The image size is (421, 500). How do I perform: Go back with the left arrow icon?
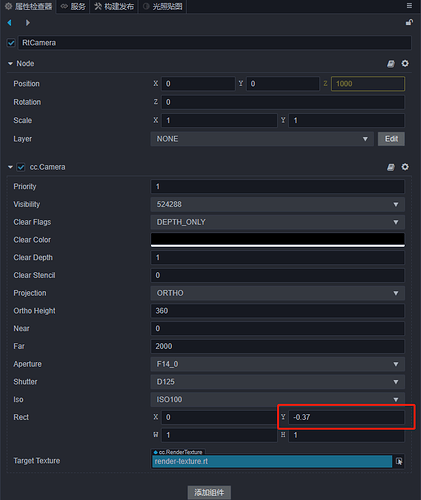(9, 23)
